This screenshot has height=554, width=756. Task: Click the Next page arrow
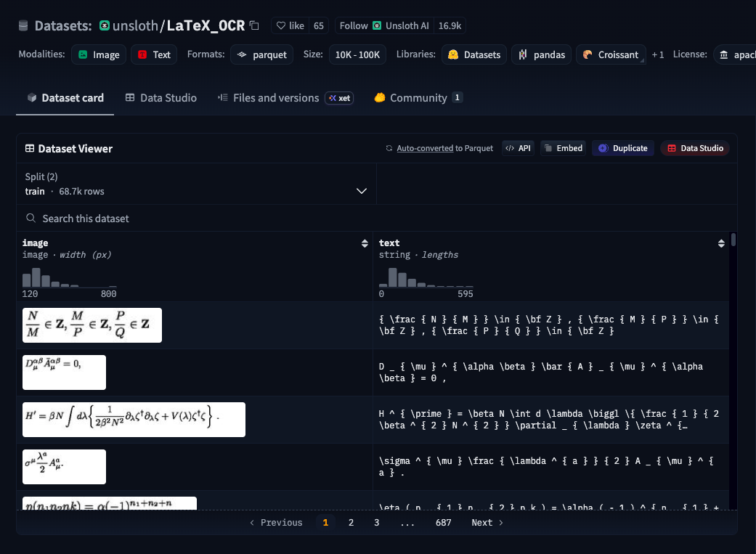tap(487, 523)
